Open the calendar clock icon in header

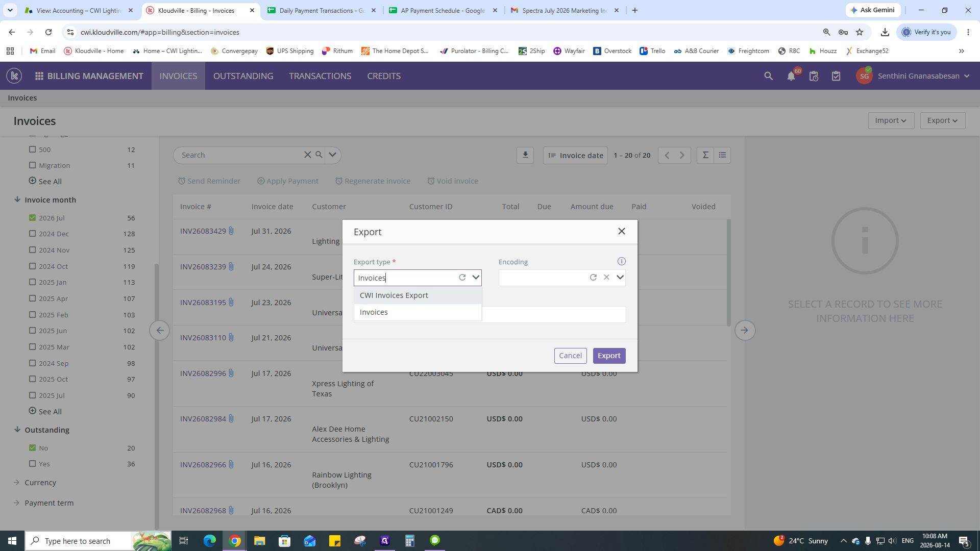[814, 76]
